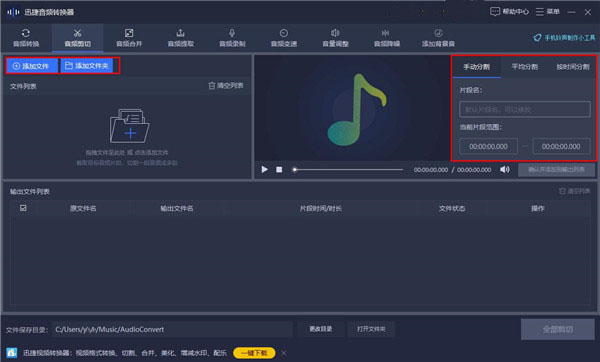Open the 帮助中心 help center
This screenshot has width=600, height=362.
click(x=509, y=12)
